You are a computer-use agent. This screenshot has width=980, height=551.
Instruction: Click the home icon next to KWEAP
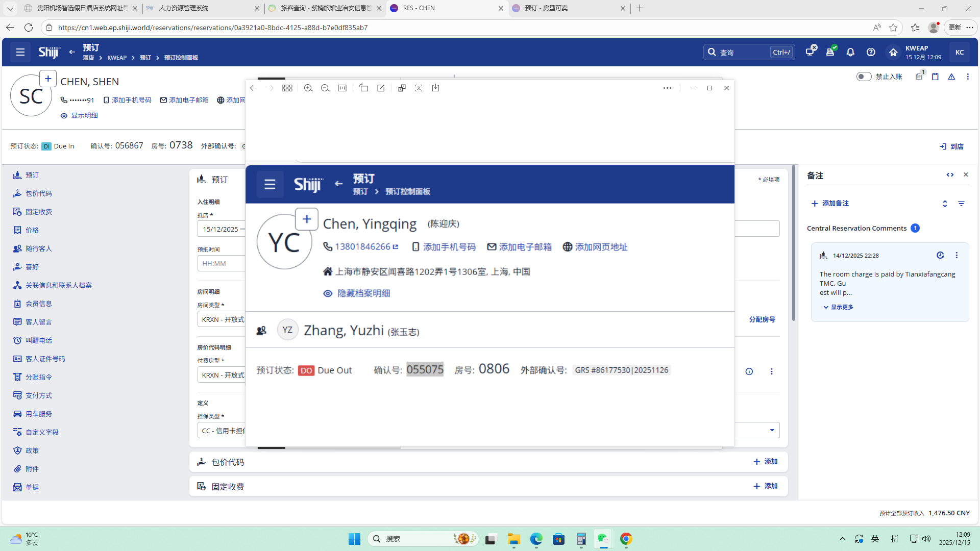[x=893, y=52]
